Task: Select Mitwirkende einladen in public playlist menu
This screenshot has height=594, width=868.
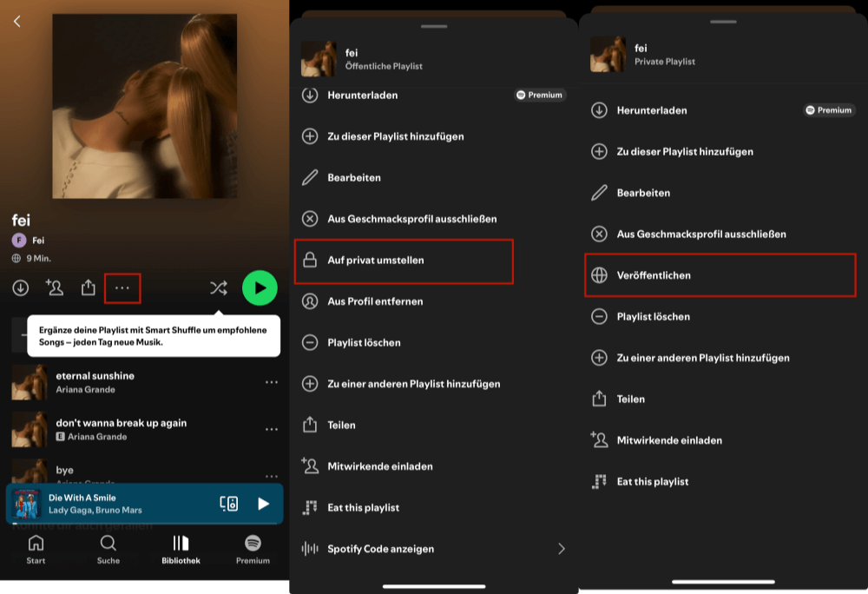Action: pos(433,466)
